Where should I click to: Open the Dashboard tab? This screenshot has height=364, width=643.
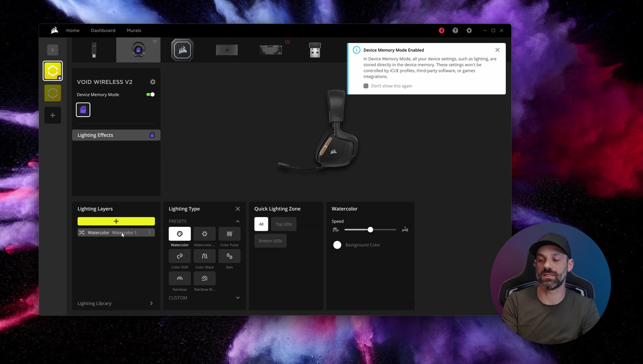tap(103, 30)
